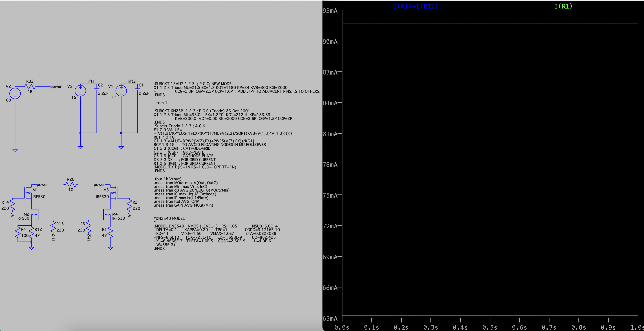Click the .four 1k V(out) directive text
The height and width of the screenshot is (331, 644).
(168, 179)
